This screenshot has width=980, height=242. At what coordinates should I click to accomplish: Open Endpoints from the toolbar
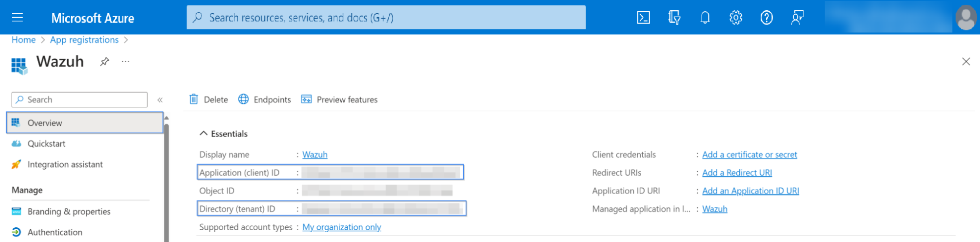(265, 99)
